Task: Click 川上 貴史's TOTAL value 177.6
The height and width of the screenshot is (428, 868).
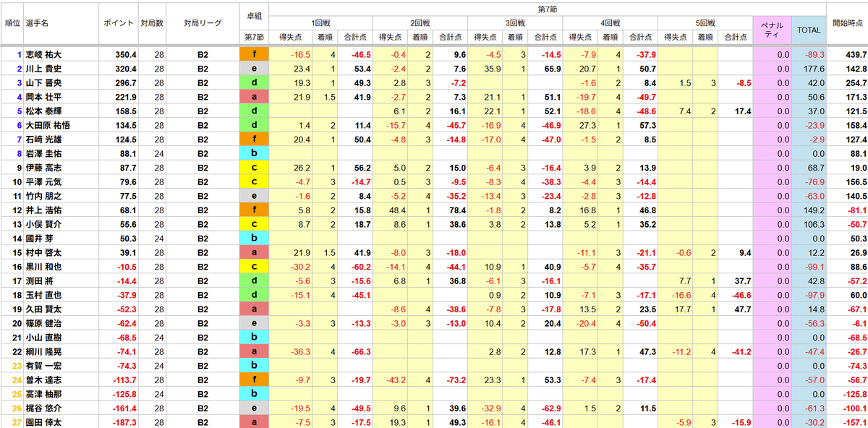Action: click(x=814, y=69)
